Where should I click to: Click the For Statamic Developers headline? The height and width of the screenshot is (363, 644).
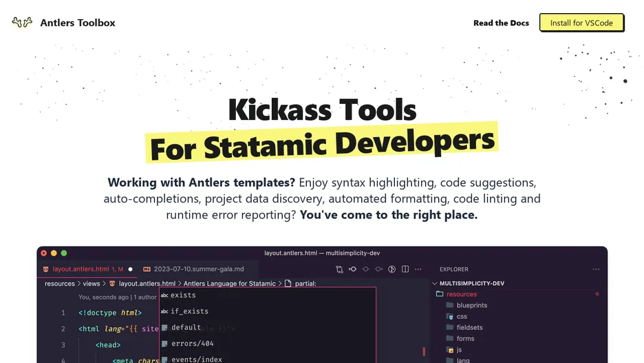(x=322, y=144)
